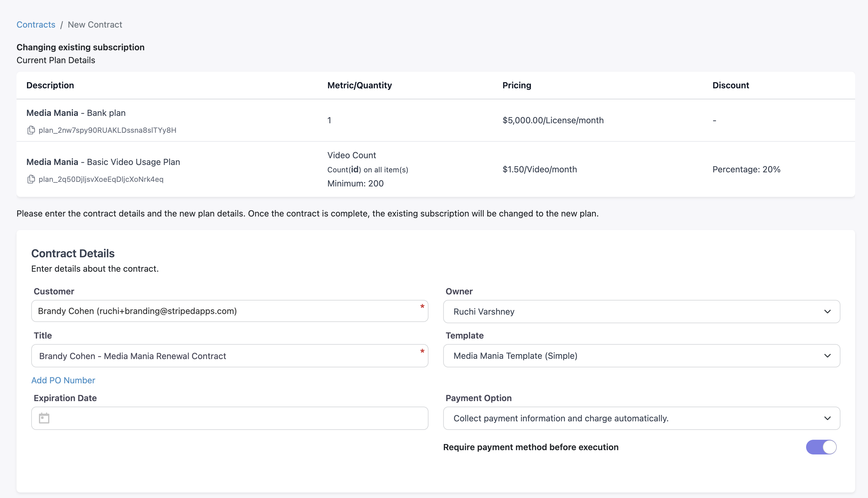This screenshot has height=498, width=868.
Task: Copy the Basic Video Usage plan ID
Action: [x=31, y=179]
